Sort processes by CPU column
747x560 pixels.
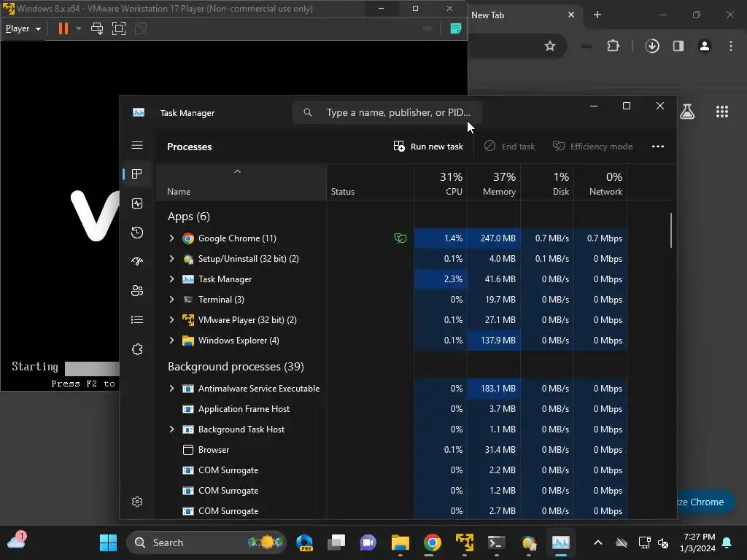(441, 182)
